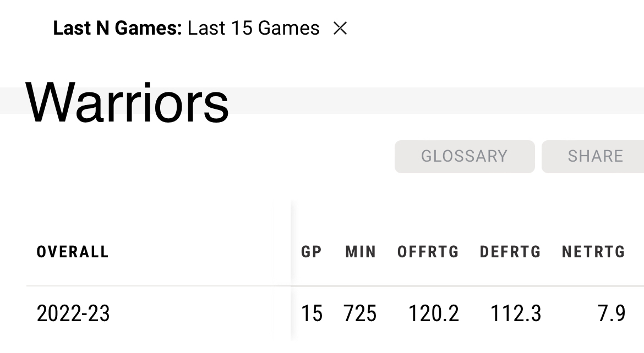Sort by OFFRTG column header
Screen dimensions: 644x353
[428, 252]
